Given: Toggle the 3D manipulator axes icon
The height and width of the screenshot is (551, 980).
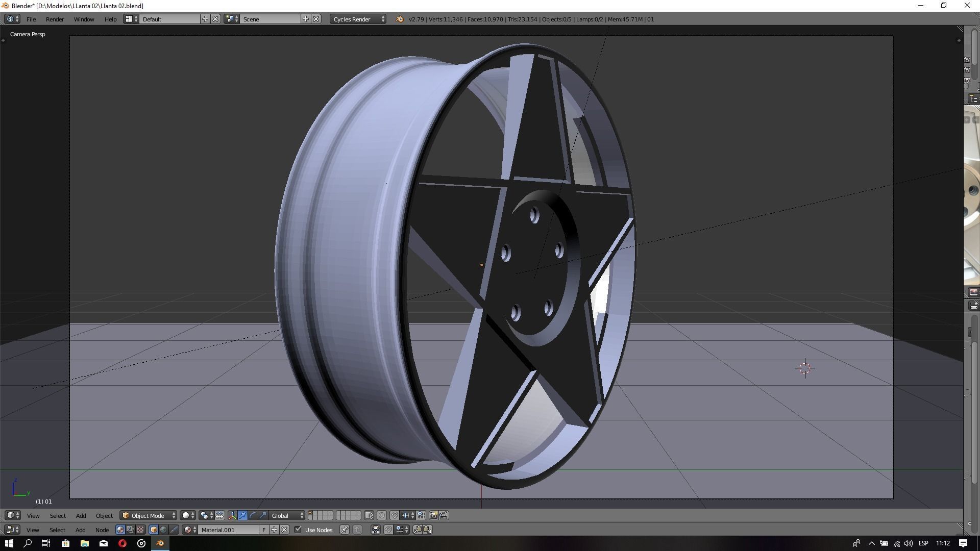Looking at the screenshot, I should coord(233,515).
